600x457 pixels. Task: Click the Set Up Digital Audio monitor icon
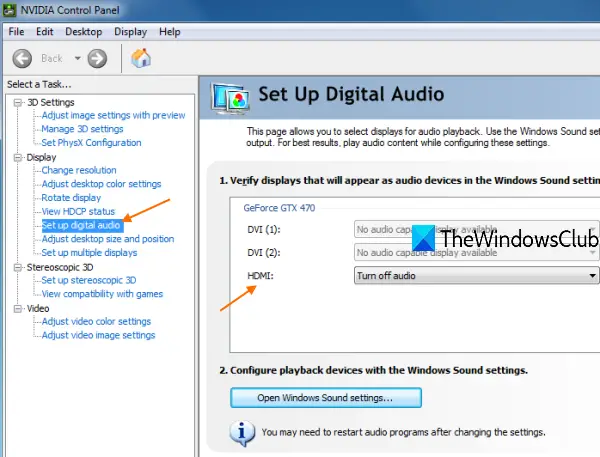pos(231,99)
